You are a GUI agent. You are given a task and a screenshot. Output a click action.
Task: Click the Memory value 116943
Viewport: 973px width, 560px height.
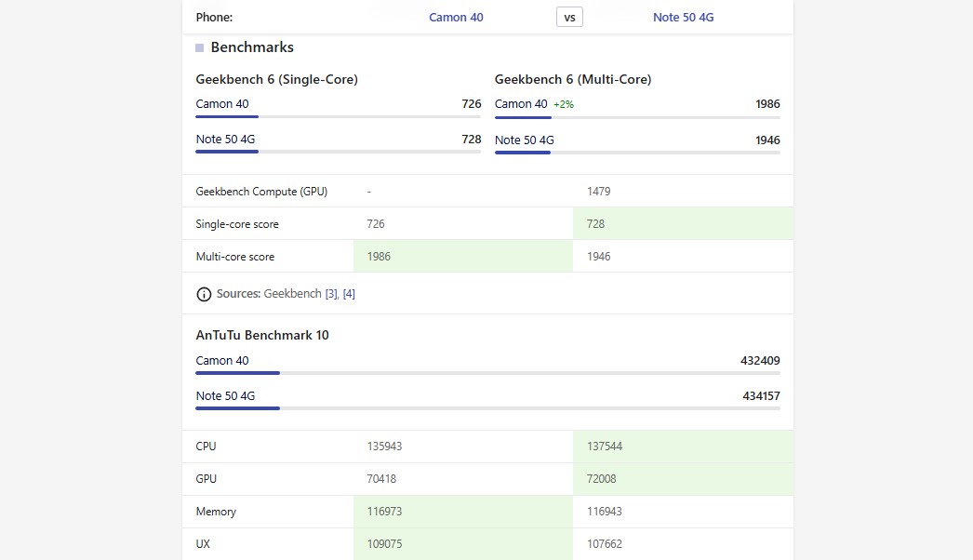[605, 512]
